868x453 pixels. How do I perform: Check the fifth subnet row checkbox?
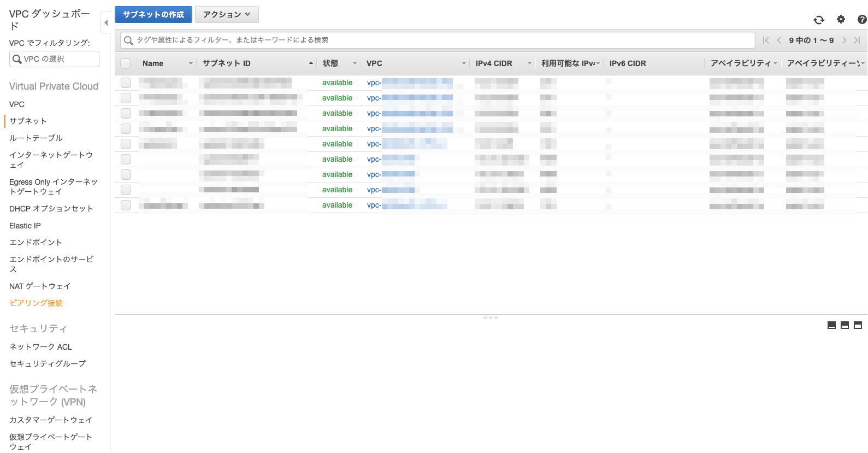[x=126, y=144]
